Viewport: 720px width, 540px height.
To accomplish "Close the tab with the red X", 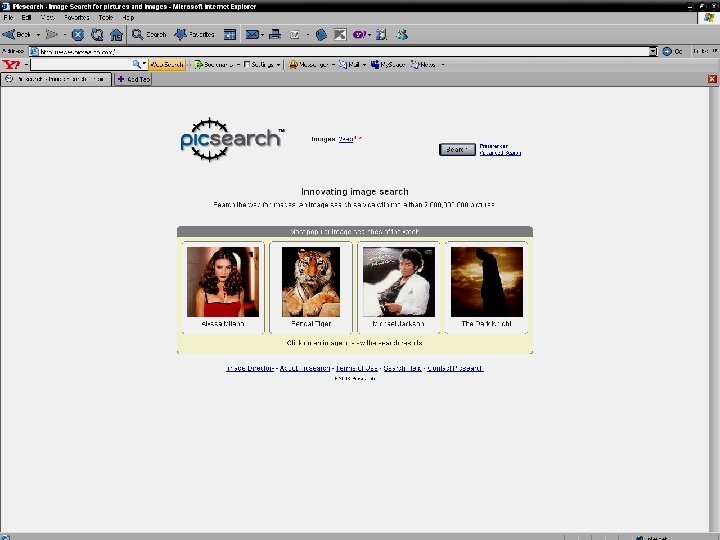I will pos(712,79).
